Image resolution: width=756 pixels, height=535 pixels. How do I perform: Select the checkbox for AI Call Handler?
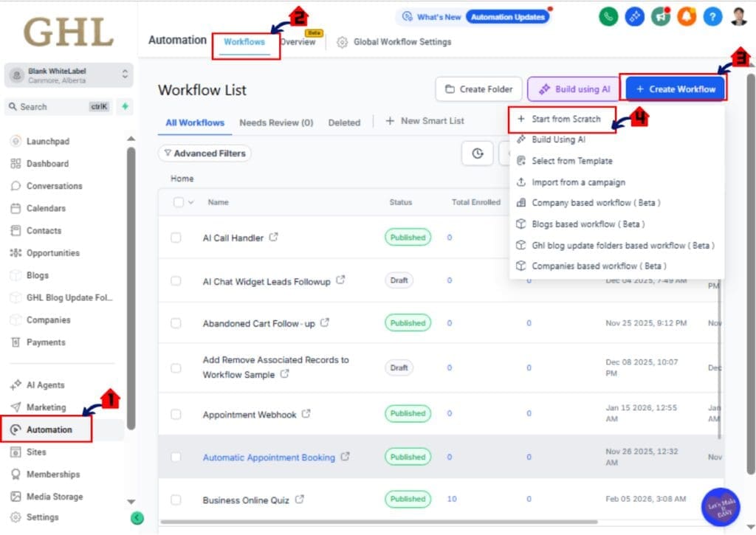tap(176, 238)
